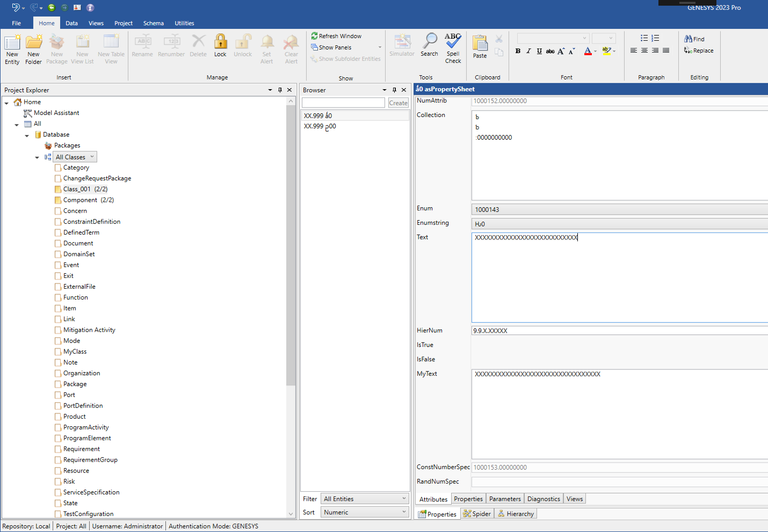This screenshot has width=768, height=532.
Task: Open the Filter All Entities dropdown
Action: [x=365, y=499]
